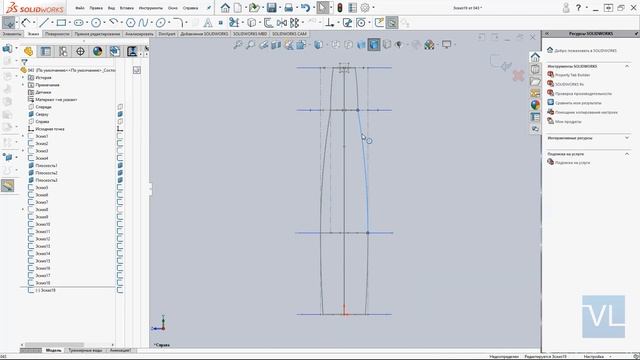Toggle visibility icon in the Сверху row

pos(120,114)
